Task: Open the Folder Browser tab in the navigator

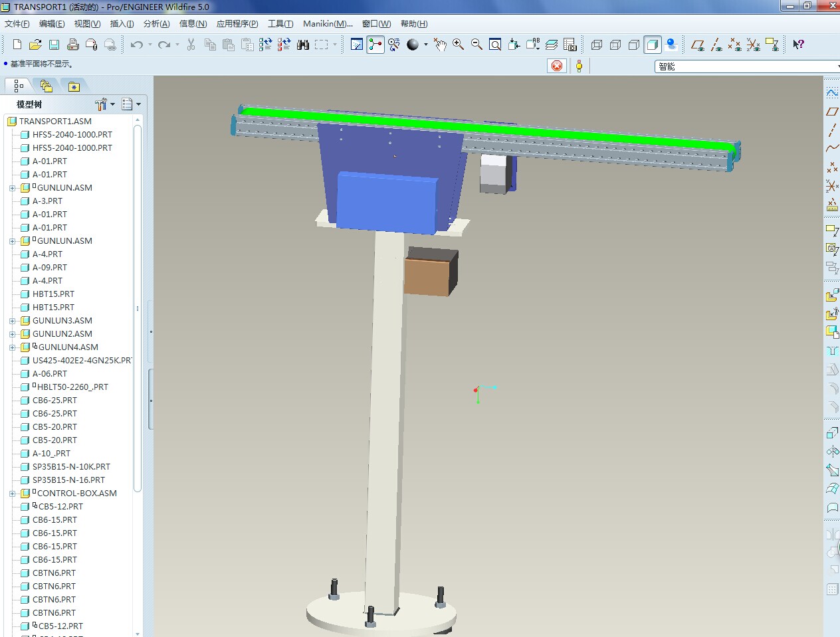Action: pyautogui.click(x=46, y=85)
